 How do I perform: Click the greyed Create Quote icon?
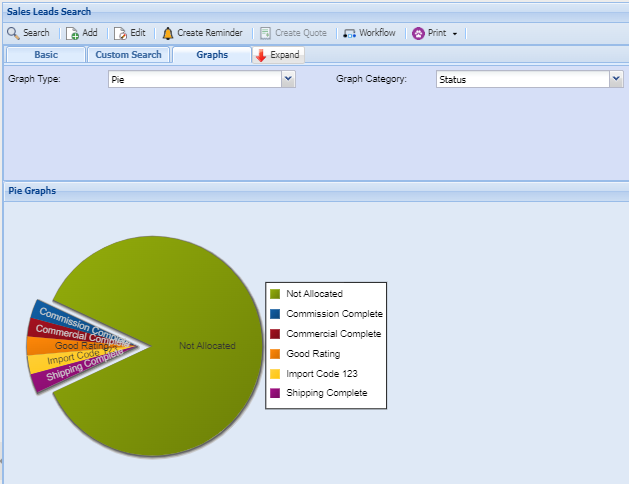coord(265,33)
